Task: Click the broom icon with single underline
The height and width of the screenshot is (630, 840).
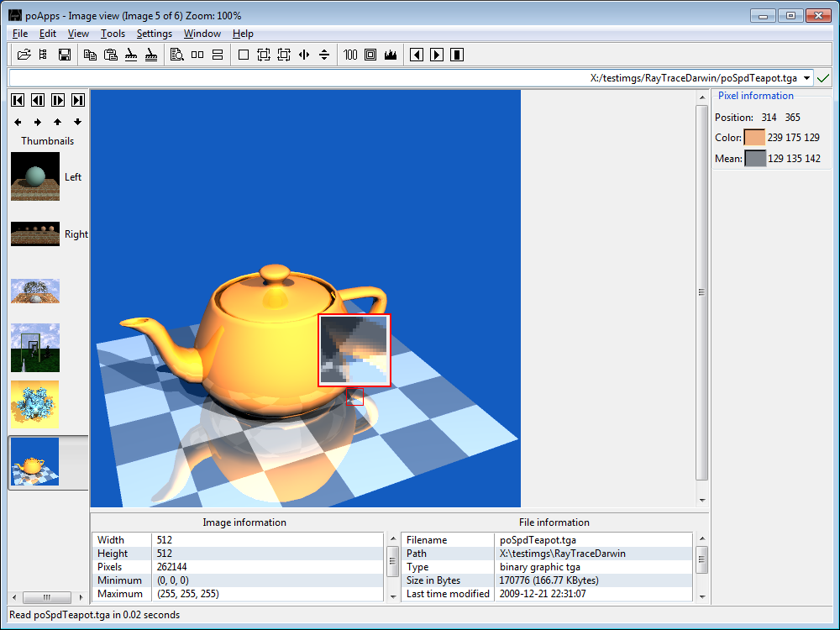Action: pos(131,55)
